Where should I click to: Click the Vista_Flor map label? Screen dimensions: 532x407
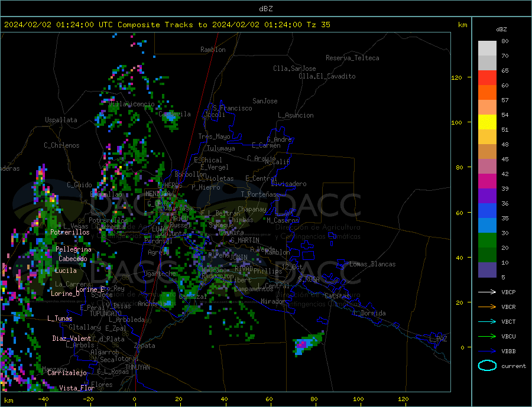click(77, 388)
